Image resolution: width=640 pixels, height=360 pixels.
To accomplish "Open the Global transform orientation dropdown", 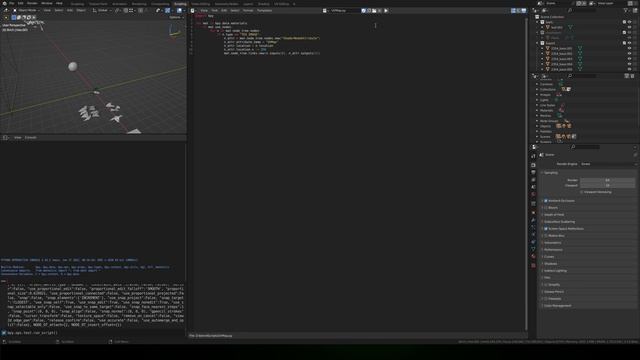I will pos(101,10).
